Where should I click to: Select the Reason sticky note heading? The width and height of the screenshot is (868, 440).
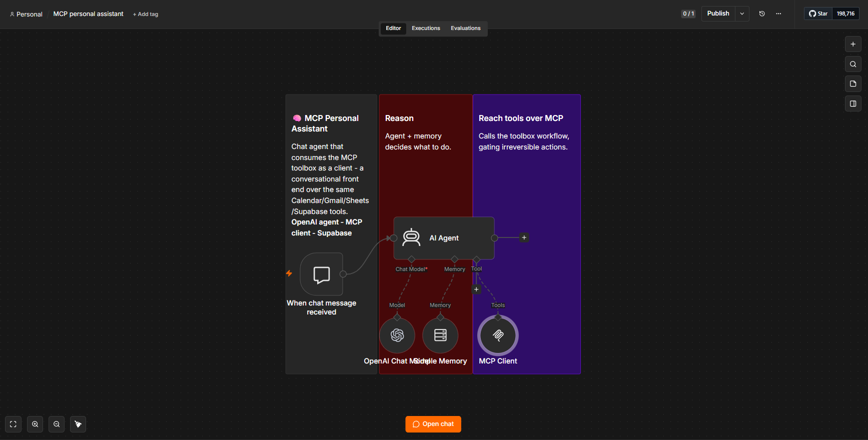[x=399, y=118]
